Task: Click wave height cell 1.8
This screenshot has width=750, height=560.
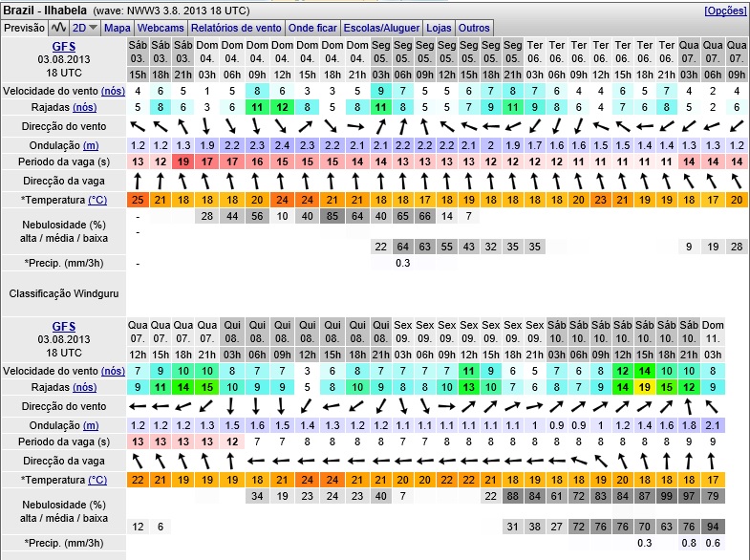Action: pos(689,425)
